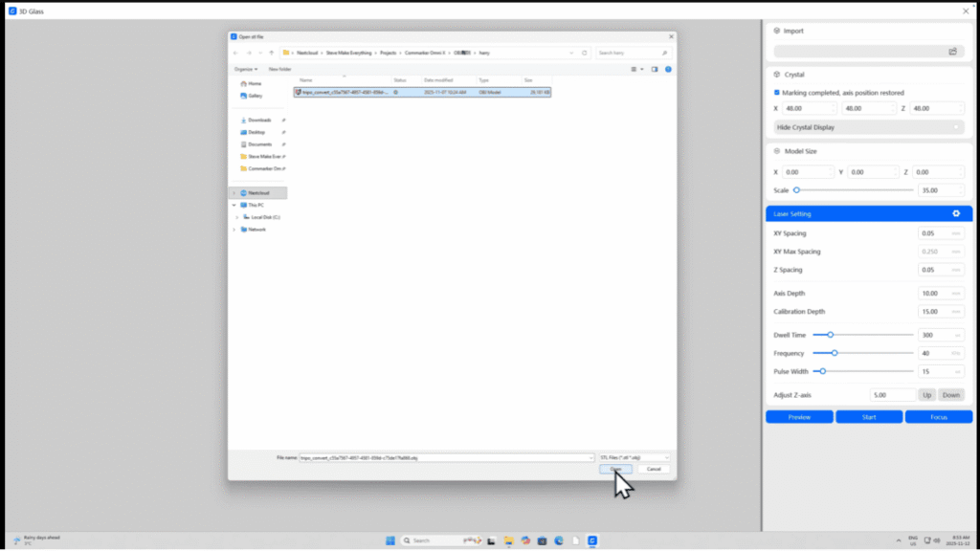
Task: Open Laser Setting gear icon
Action: (x=956, y=213)
